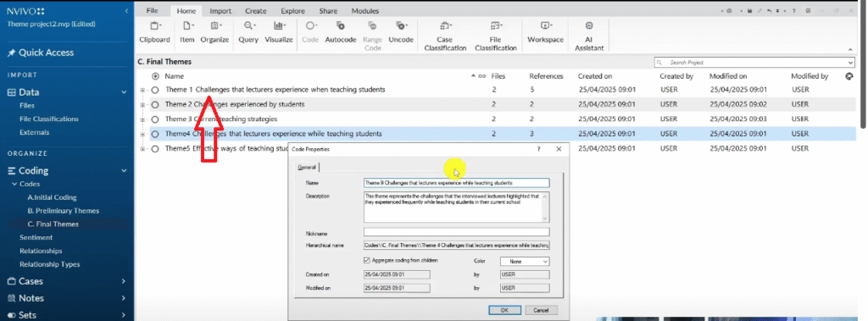Open the Color dropdown in Code Properties
This screenshot has height=321, width=868.
[525, 261]
